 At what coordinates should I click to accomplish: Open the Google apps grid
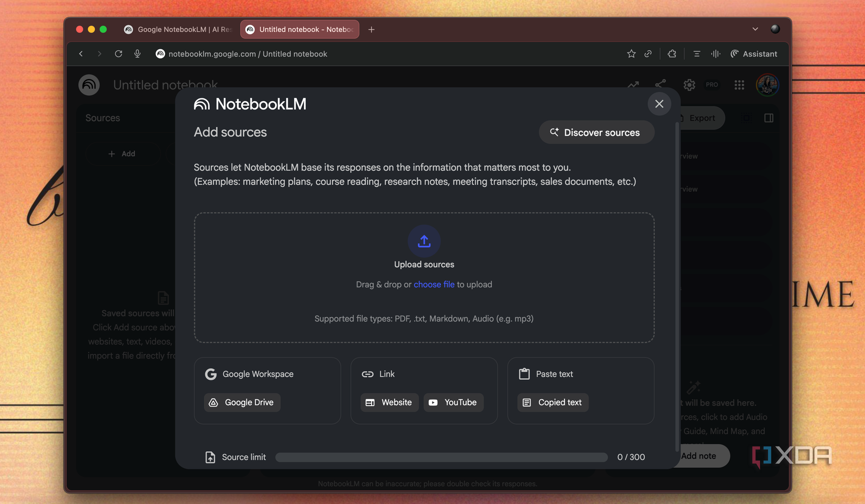point(739,85)
